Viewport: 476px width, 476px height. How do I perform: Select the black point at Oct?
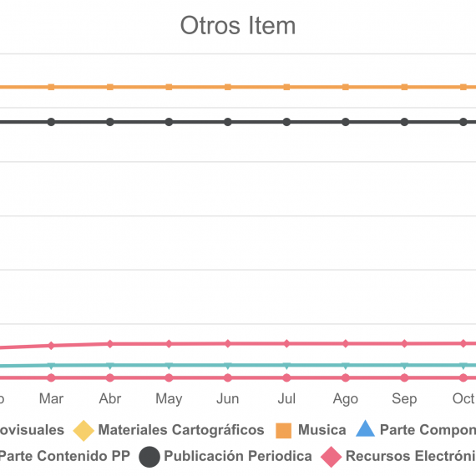pos(463,122)
